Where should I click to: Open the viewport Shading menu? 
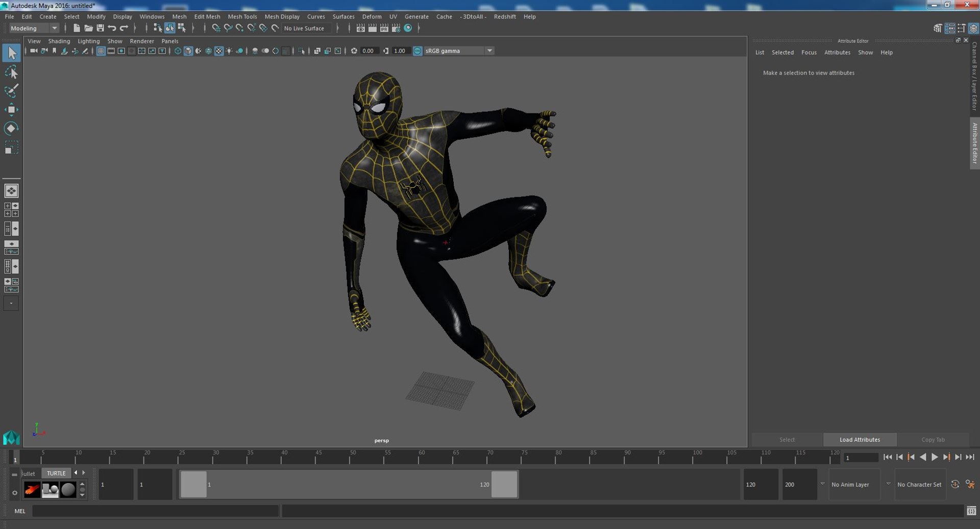(x=59, y=41)
